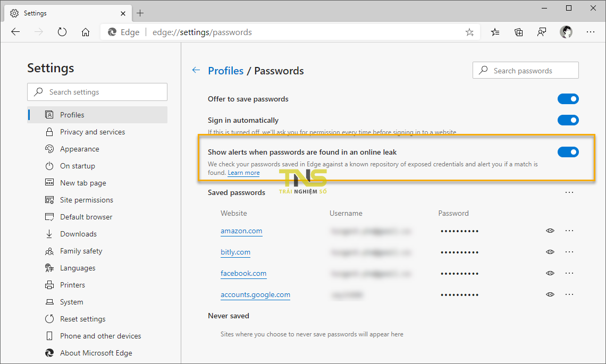
Task: Click the profile avatar in the toolbar
Action: (566, 32)
